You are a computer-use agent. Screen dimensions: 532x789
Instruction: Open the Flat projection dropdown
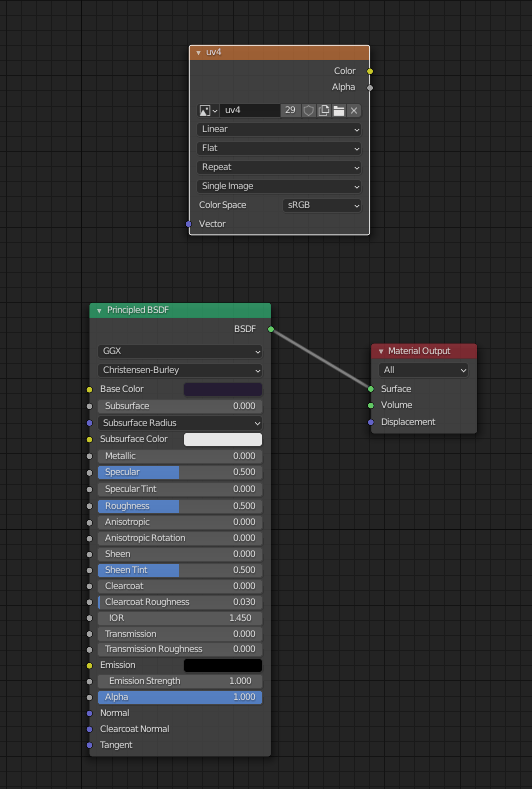tap(279, 148)
